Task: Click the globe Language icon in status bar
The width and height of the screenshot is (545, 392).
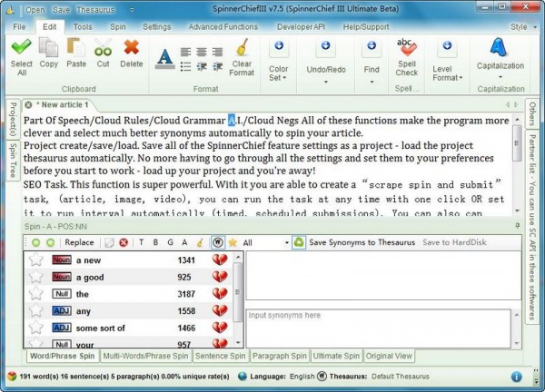Action: (x=243, y=377)
